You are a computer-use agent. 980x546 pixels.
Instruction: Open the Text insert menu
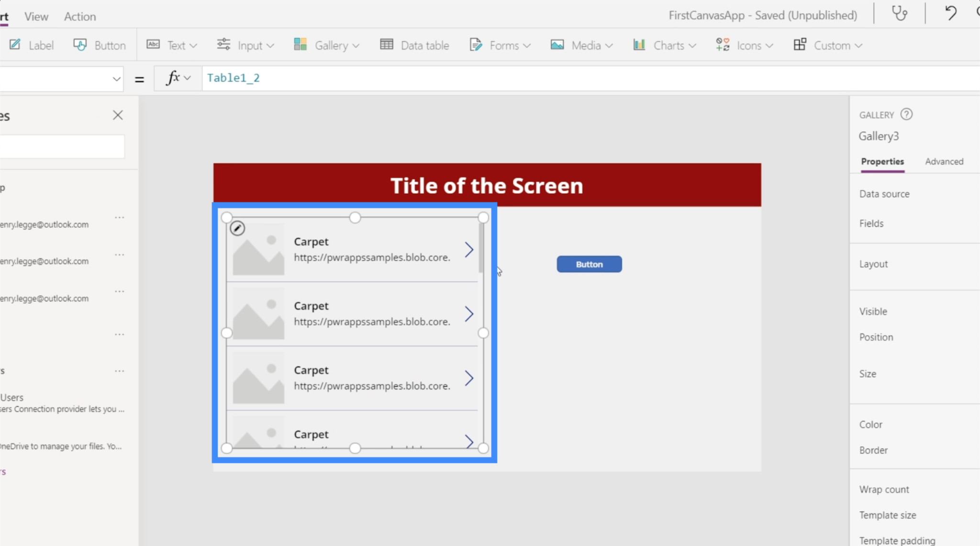tap(170, 45)
